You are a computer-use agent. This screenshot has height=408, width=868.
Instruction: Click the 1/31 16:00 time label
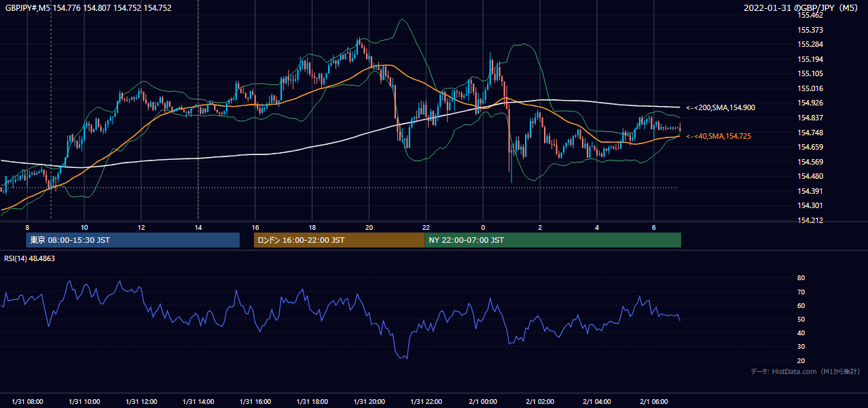255,402
